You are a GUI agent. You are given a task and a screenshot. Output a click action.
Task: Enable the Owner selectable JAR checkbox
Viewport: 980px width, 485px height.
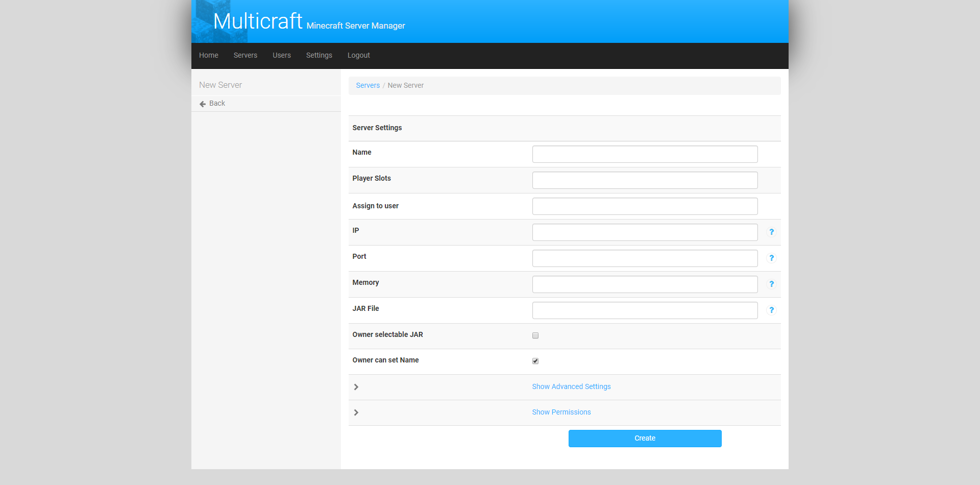coord(535,335)
